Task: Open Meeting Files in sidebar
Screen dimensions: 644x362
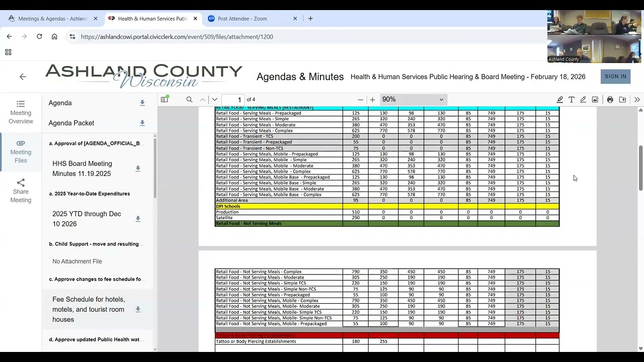Action: [x=21, y=152]
